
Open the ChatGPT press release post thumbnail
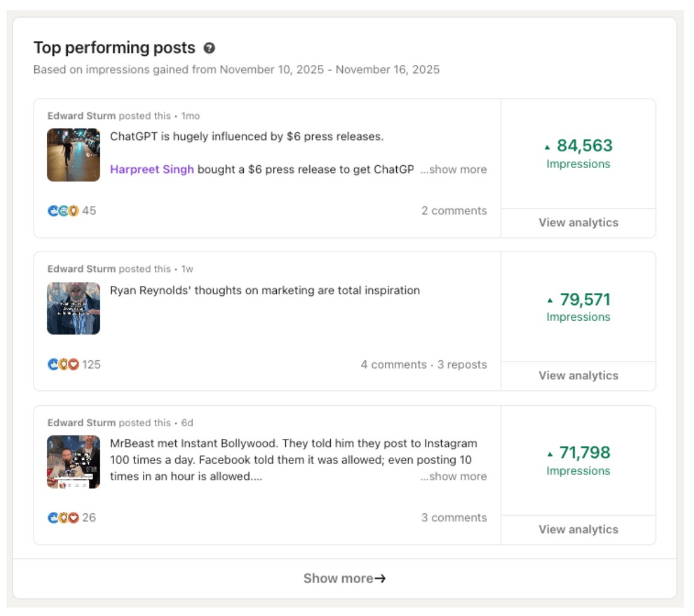point(73,155)
